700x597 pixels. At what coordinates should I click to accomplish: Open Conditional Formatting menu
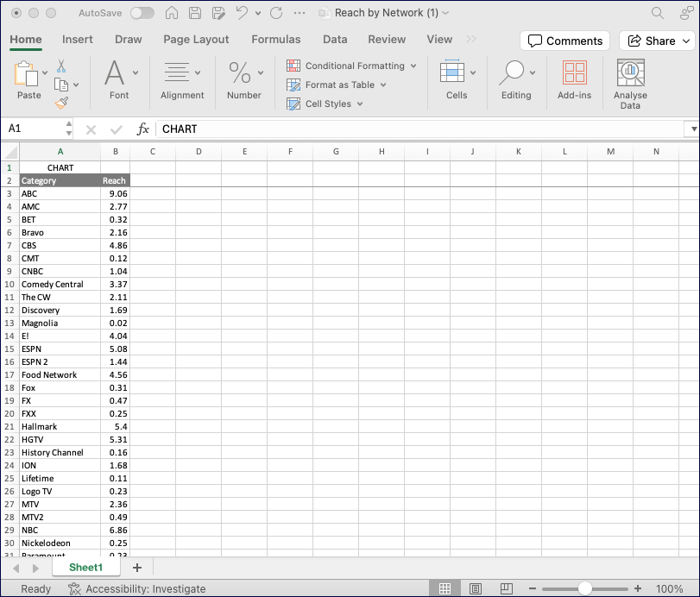click(x=351, y=66)
